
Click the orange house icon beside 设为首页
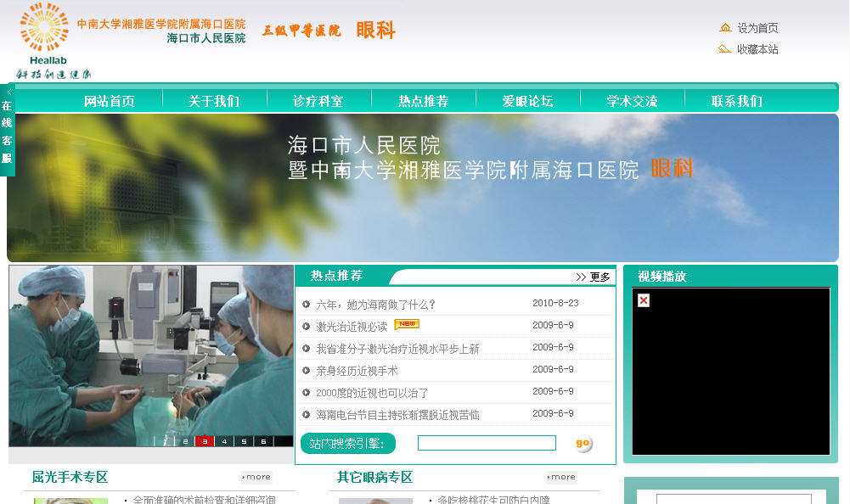coord(725,28)
